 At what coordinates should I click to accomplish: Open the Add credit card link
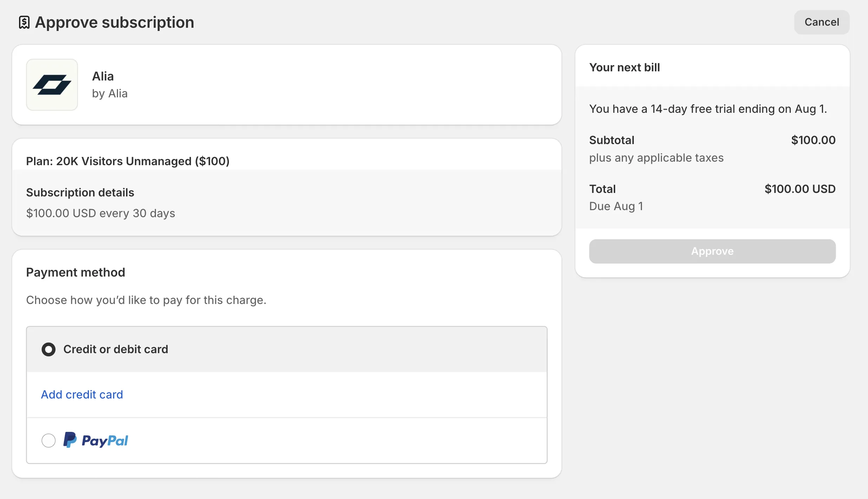pos(82,395)
